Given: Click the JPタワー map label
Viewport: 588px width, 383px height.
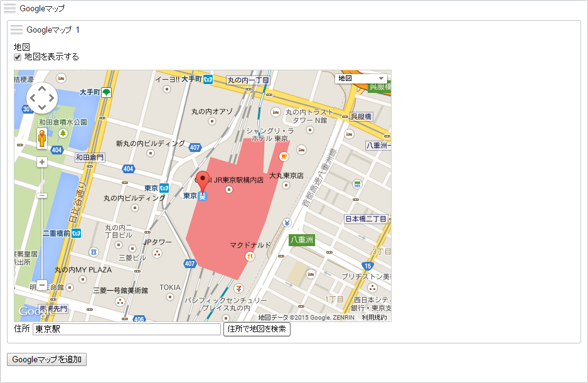Looking at the screenshot, I should click(x=158, y=242).
